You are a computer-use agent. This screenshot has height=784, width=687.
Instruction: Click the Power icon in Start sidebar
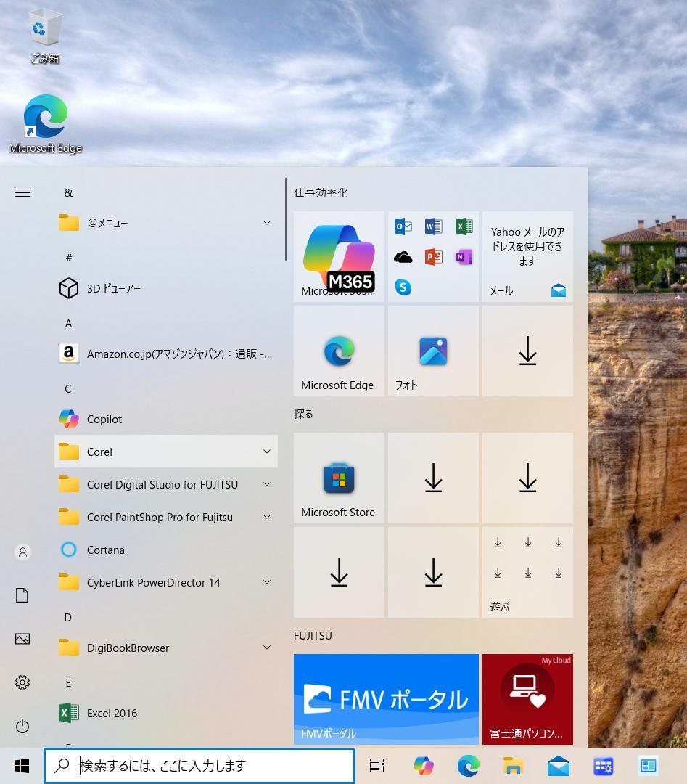(x=22, y=726)
